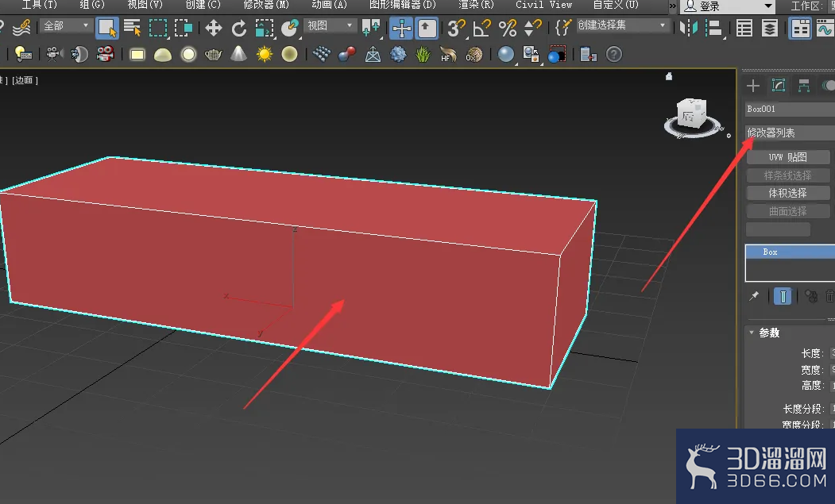Open the '工具(T)' menu

pos(39,5)
